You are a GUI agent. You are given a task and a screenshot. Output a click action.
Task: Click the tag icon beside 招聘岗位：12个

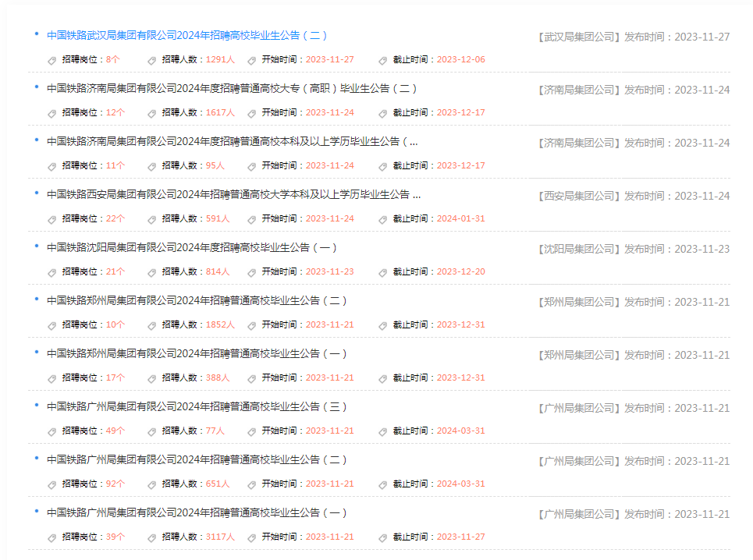(x=52, y=113)
